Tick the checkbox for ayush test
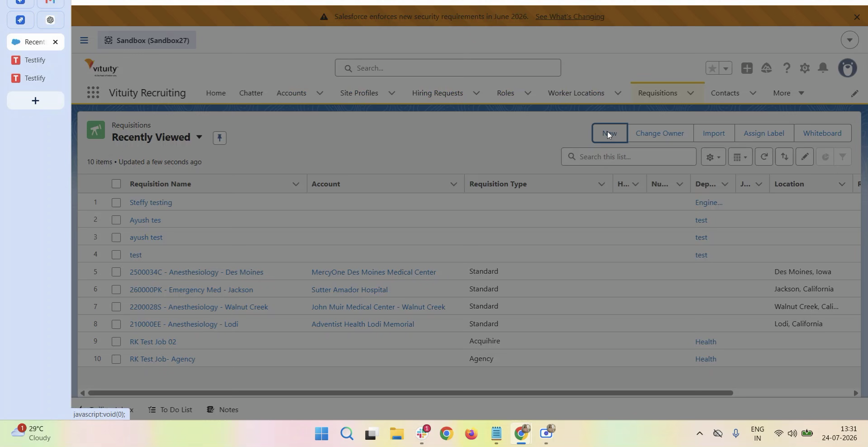 [116, 237]
